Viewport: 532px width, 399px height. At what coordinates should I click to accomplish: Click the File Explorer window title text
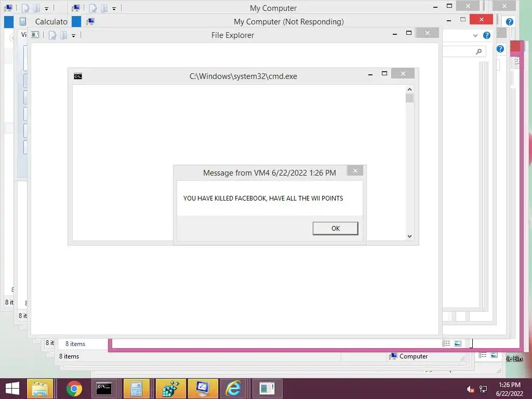[233, 35]
